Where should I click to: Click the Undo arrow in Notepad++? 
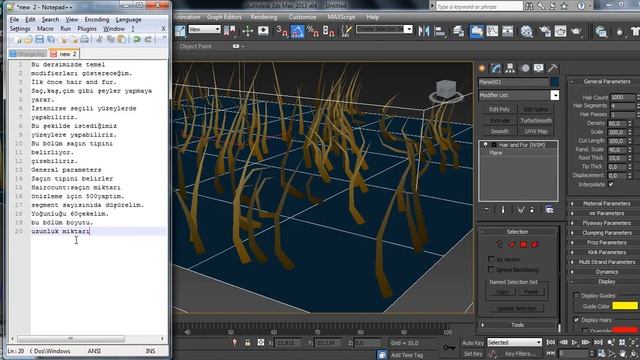137,40
